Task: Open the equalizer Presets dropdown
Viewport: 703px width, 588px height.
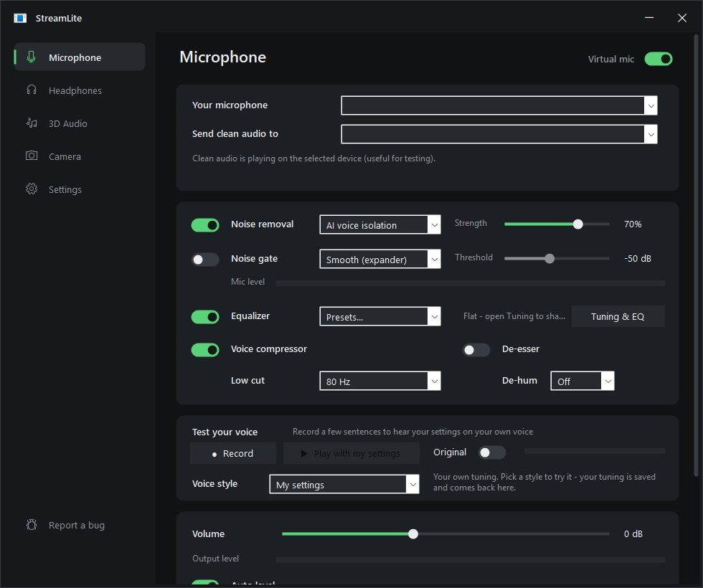Action: (x=380, y=316)
